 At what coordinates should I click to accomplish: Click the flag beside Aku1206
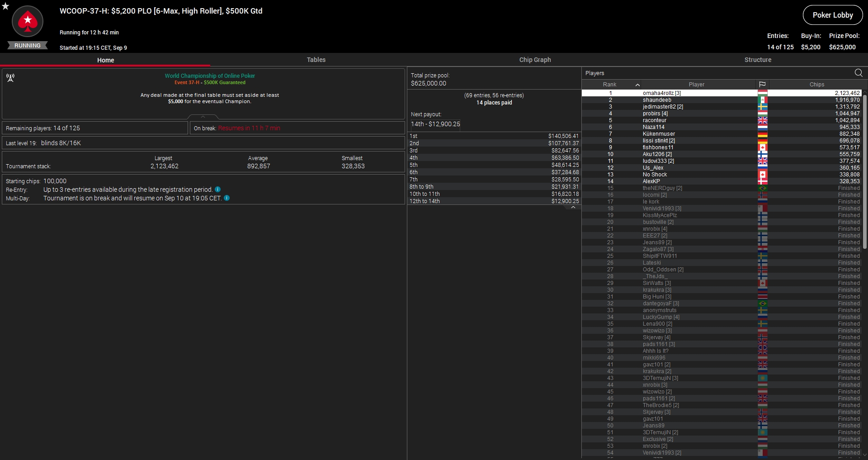click(763, 154)
